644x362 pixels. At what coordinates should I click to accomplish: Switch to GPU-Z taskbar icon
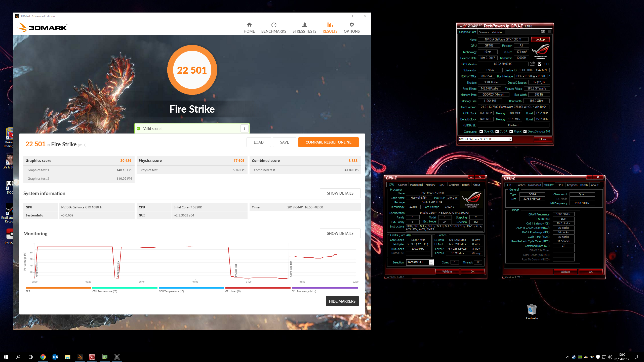click(105, 357)
